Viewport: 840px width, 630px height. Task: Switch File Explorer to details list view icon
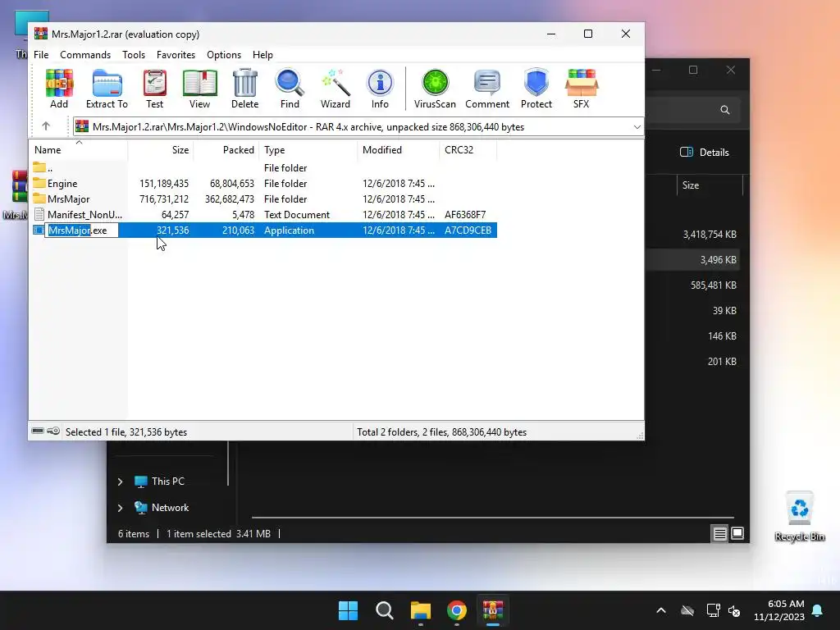719,533
